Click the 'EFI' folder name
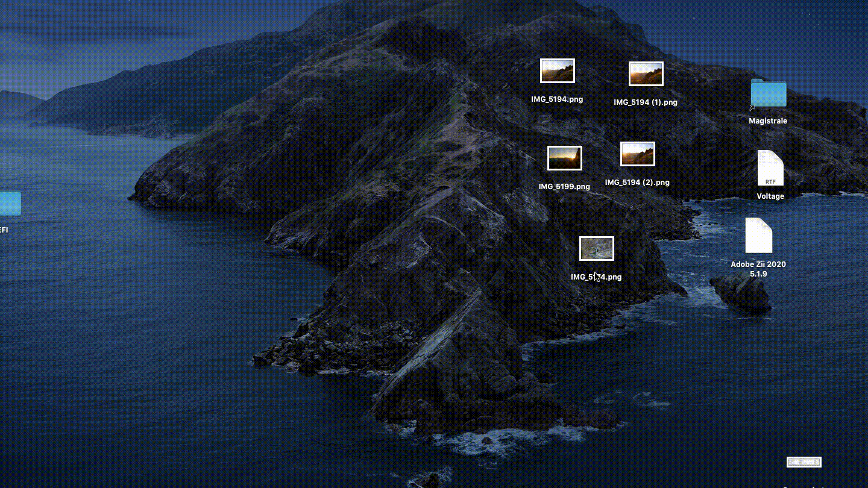This screenshot has height=488, width=868. coord(4,230)
